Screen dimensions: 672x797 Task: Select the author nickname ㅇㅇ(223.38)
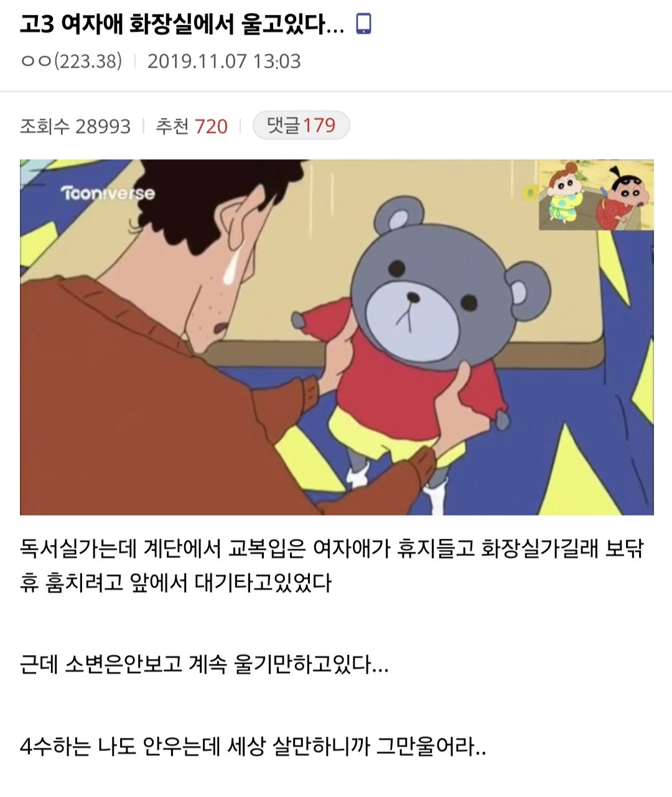click(x=72, y=61)
